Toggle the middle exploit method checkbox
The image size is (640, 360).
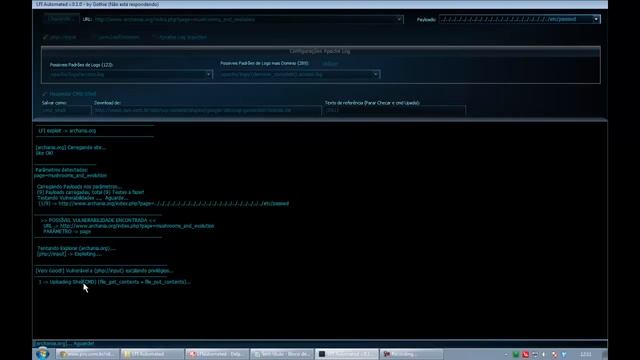tap(93, 37)
